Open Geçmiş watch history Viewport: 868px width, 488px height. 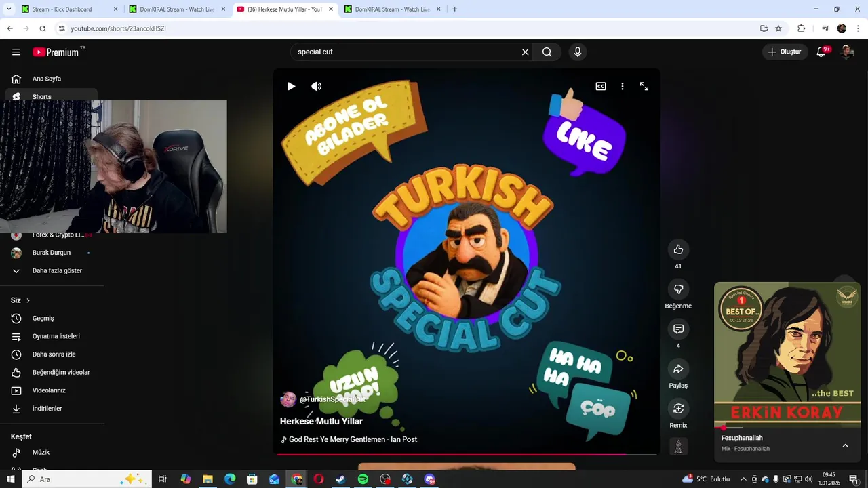coord(52,318)
